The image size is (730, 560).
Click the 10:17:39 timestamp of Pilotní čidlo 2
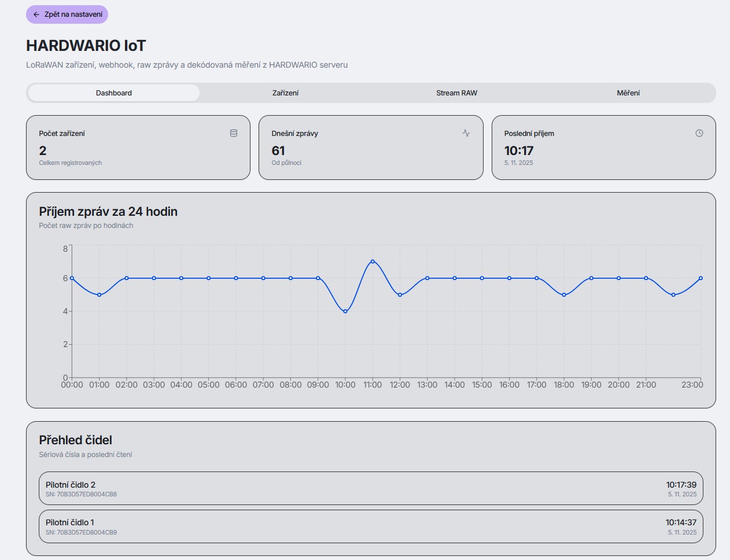[681, 485]
